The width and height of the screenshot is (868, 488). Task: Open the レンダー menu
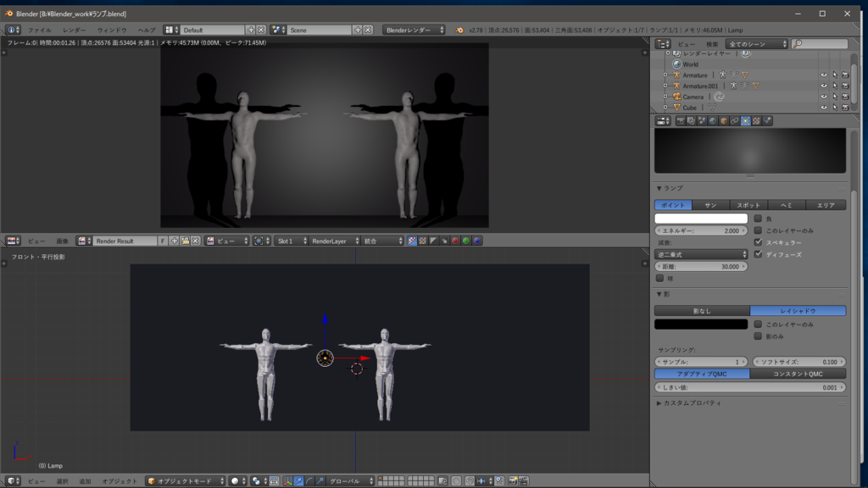(x=74, y=30)
